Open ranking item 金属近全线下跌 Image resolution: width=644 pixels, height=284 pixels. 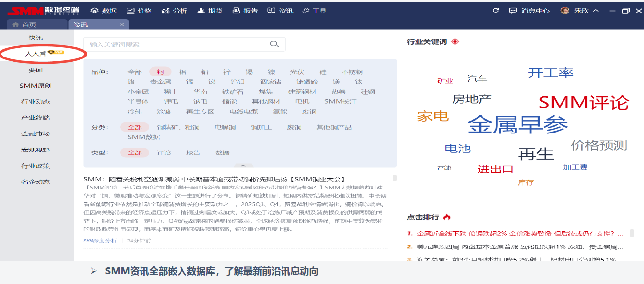click(520, 233)
